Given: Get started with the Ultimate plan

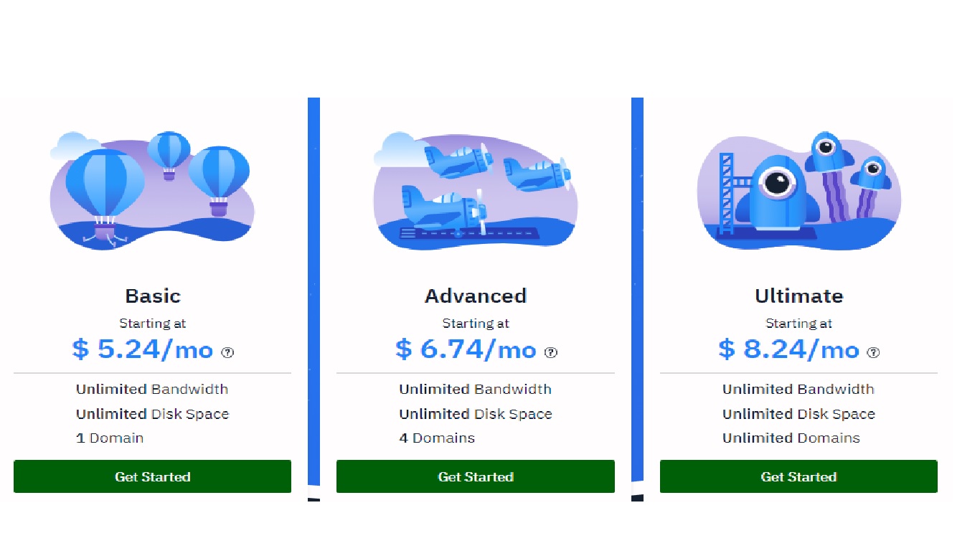Looking at the screenshot, I should (x=798, y=476).
